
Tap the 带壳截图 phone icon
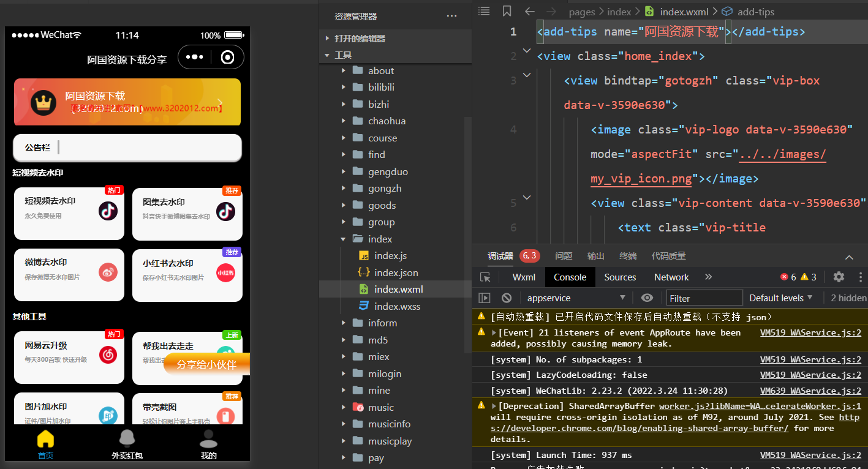coord(225,416)
